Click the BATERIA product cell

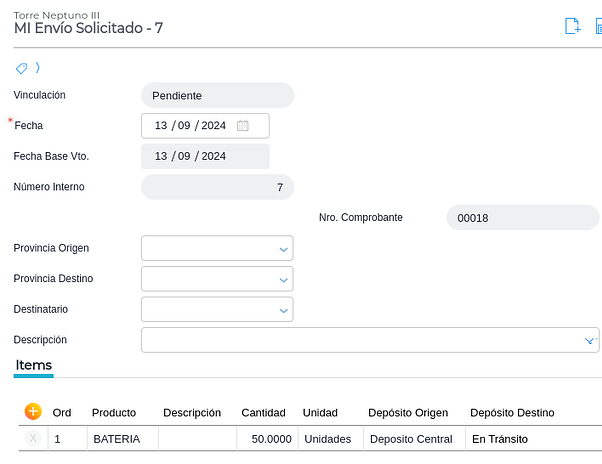tap(121, 439)
